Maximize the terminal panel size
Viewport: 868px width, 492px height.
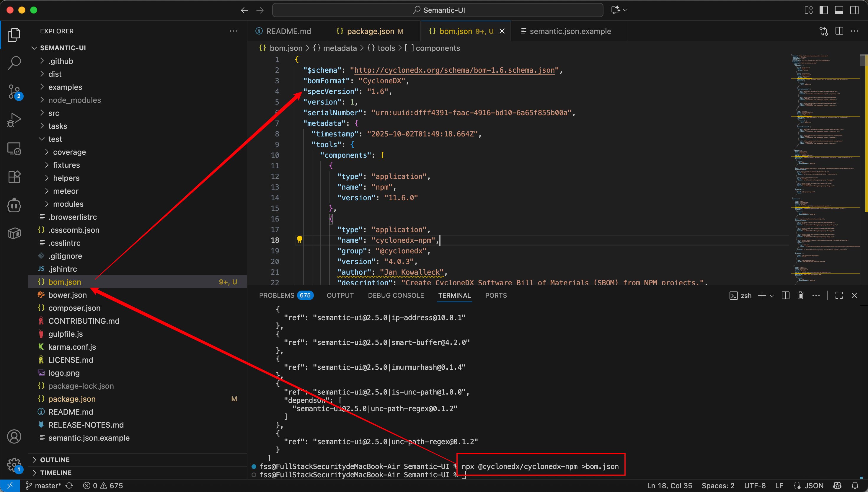[839, 295]
